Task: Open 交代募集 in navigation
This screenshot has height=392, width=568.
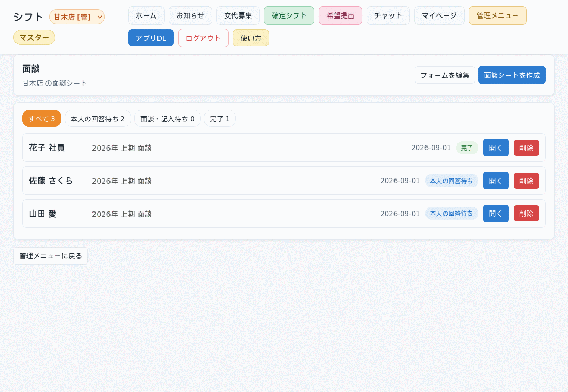Action: (238, 15)
